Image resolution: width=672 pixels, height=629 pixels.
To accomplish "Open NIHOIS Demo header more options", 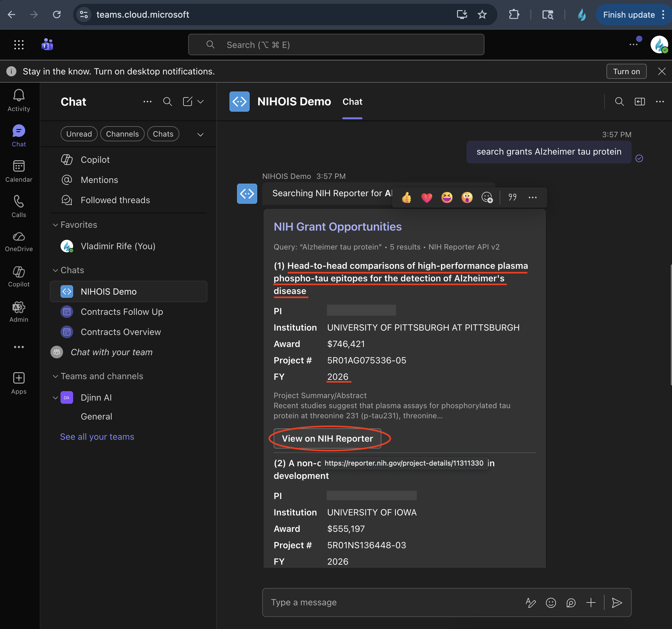I will (660, 102).
